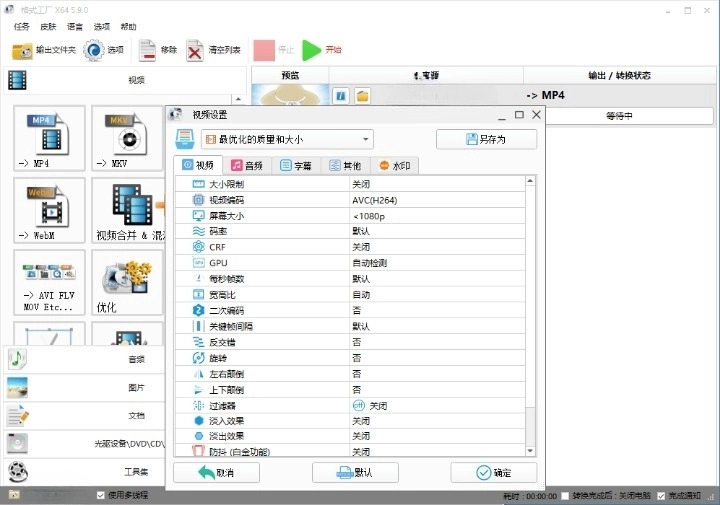
Task: Toggle the 使用多线程 multithreading checkbox
Action: pyautogui.click(x=101, y=495)
